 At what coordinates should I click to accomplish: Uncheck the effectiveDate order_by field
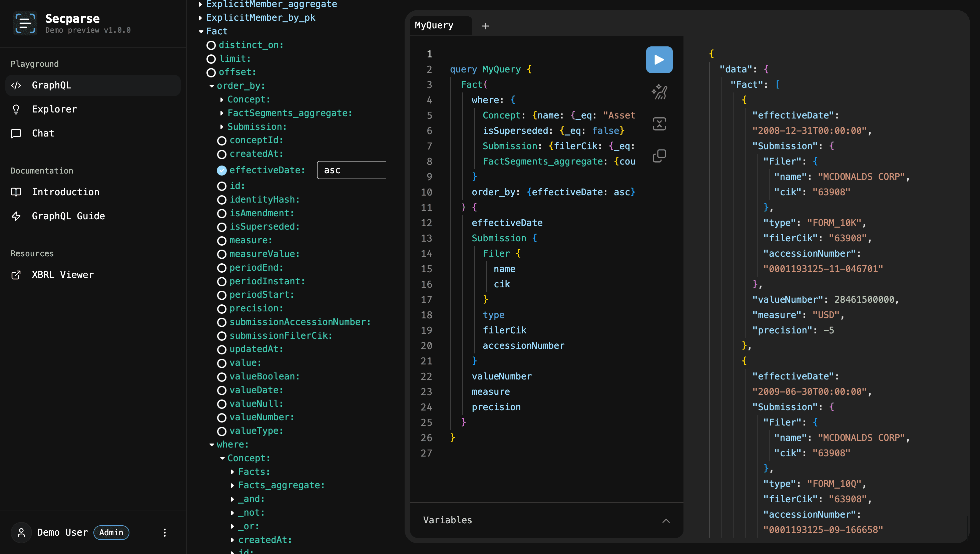coord(222,170)
